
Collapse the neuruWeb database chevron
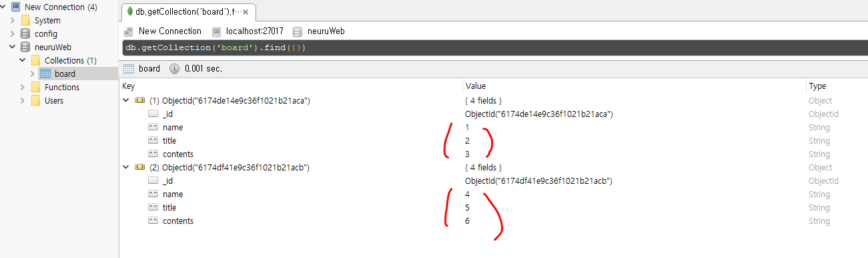(x=13, y=47)
